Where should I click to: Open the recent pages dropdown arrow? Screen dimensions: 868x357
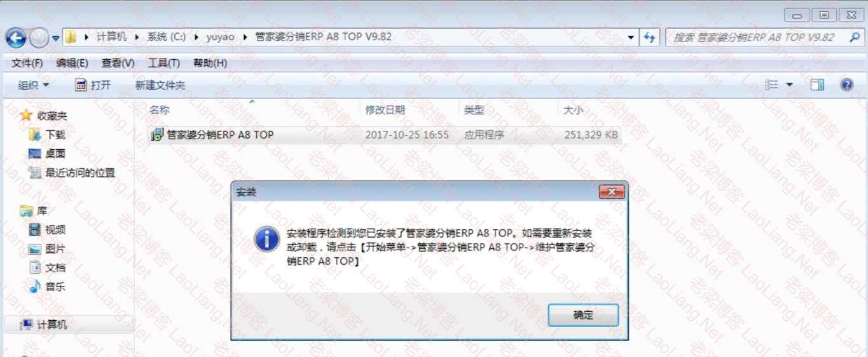(x=55, y=38)
